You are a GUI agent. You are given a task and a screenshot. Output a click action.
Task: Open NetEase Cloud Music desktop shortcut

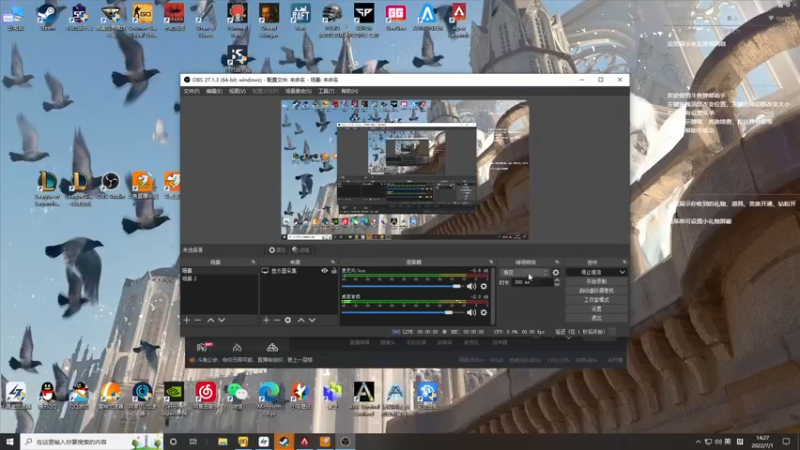pos(206,395)
